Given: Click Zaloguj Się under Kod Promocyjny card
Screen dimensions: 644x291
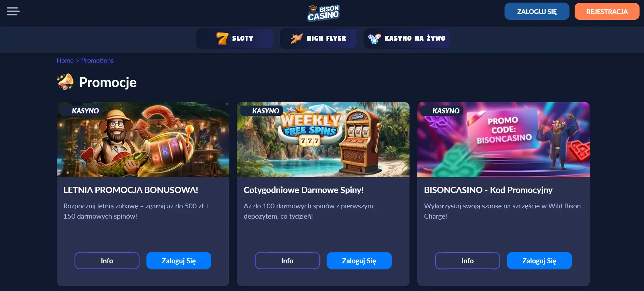Looking at the screenshot, I should pos(539,261).
